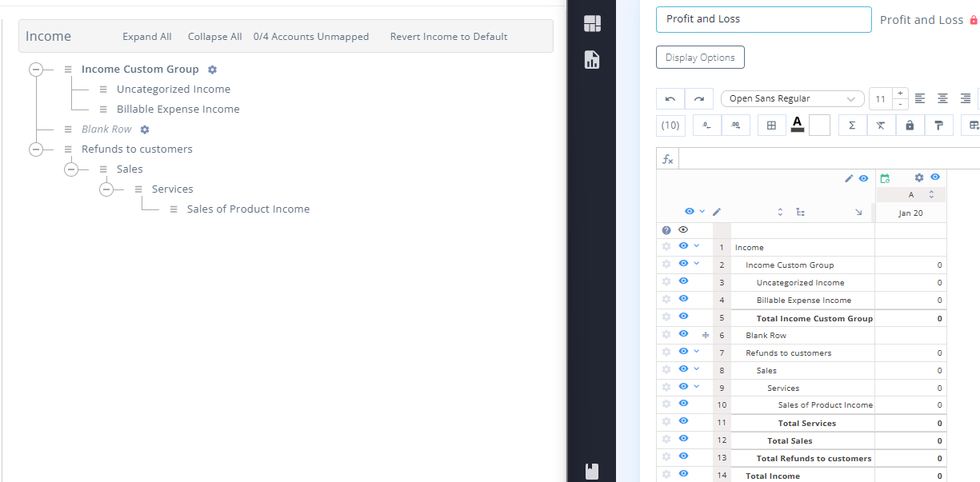The height and width of the screenshot is (482, 980).
Task: Activate the format painter tool
Action: tap(938, 125)
